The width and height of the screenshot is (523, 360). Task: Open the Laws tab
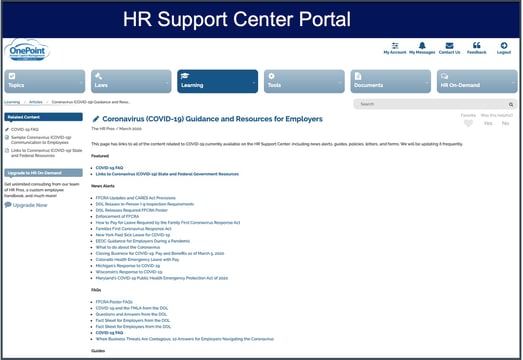(131, 81)
